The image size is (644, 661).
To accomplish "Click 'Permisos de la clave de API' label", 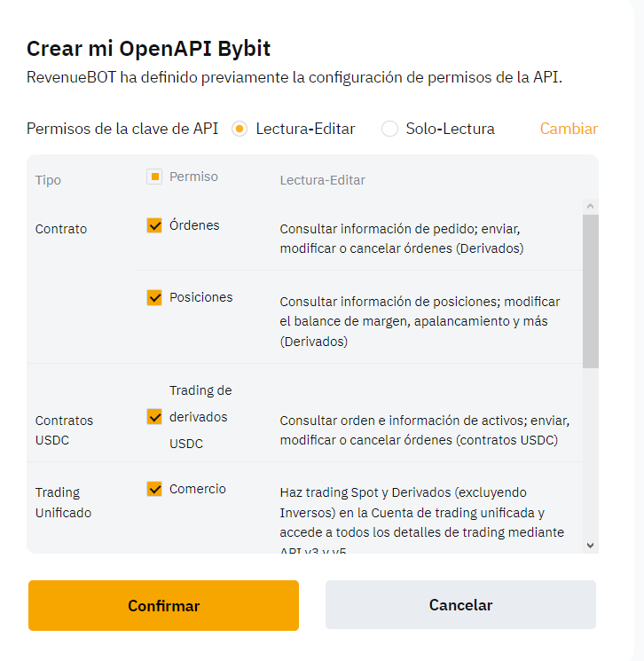I will [122, 129].
